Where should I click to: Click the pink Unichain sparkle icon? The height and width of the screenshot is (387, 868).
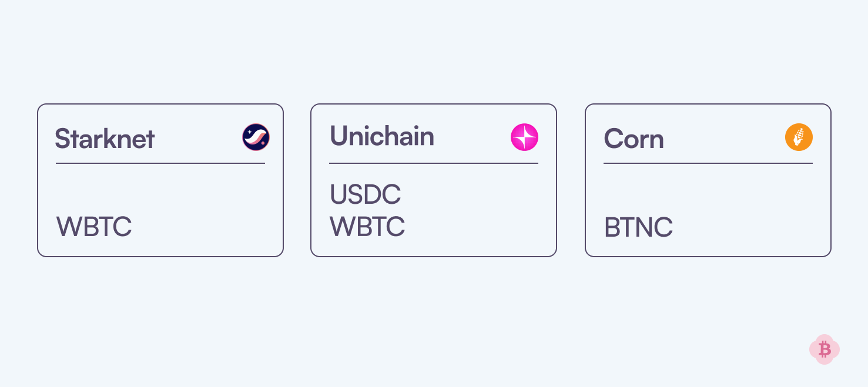[524, 137]
